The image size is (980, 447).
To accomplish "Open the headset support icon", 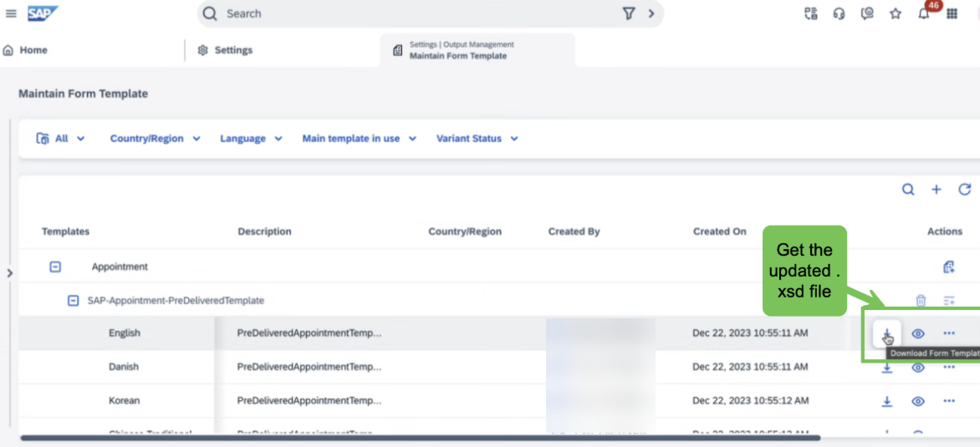I will [839, 13].
